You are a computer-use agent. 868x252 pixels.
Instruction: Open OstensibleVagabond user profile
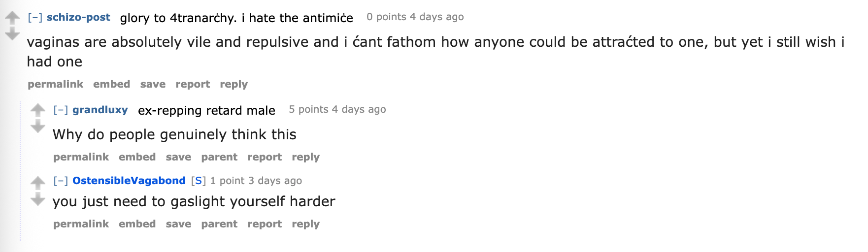[x=129, y=181]
